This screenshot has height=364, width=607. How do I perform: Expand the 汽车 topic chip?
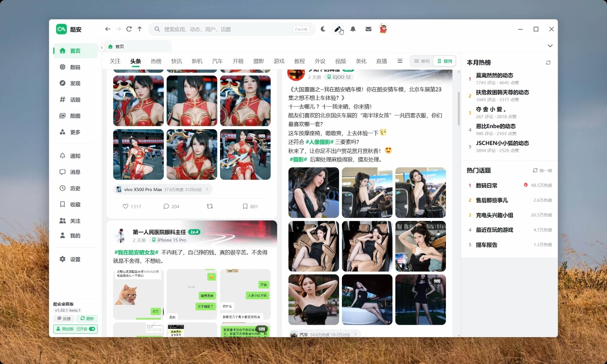tap(324, 335)
